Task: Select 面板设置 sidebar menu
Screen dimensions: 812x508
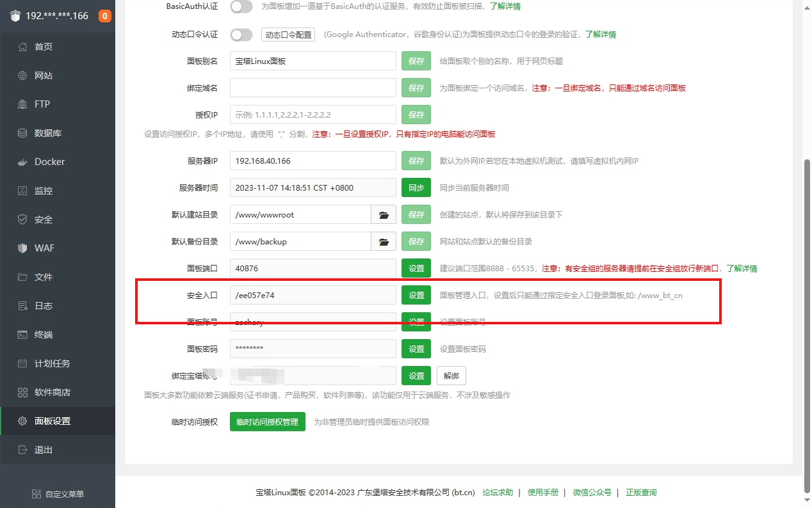Action: click(58, 421)
